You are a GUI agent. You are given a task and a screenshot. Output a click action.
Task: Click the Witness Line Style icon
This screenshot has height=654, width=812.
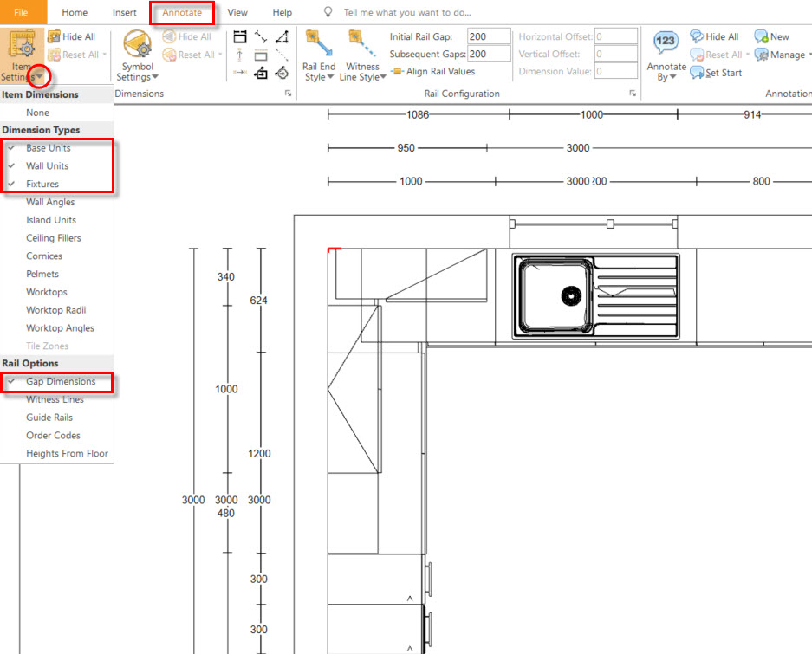point(362,43)
